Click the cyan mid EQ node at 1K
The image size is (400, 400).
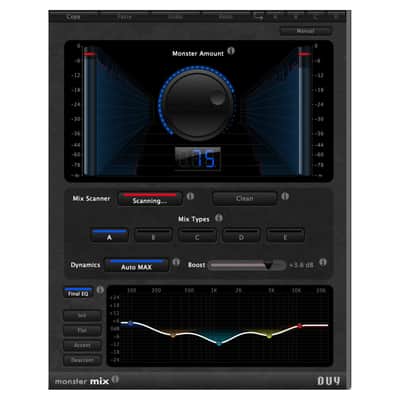point(219,343)
